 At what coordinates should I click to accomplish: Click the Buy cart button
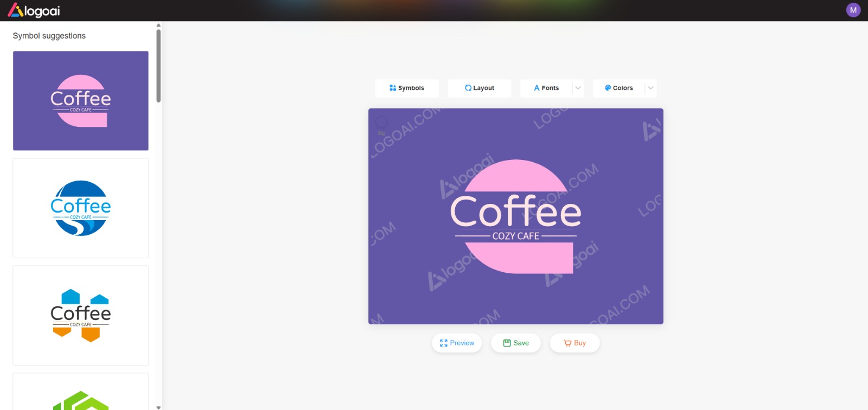pos(575,343)
